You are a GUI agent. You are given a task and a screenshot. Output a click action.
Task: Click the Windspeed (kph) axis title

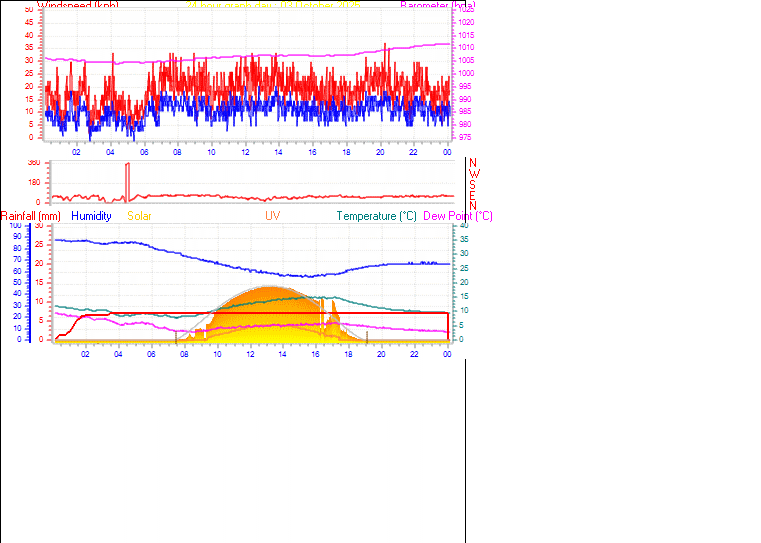click(78, 5)
